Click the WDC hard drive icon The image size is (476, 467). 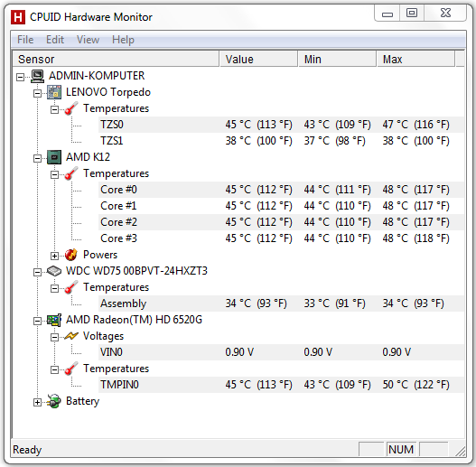point(54,271)
